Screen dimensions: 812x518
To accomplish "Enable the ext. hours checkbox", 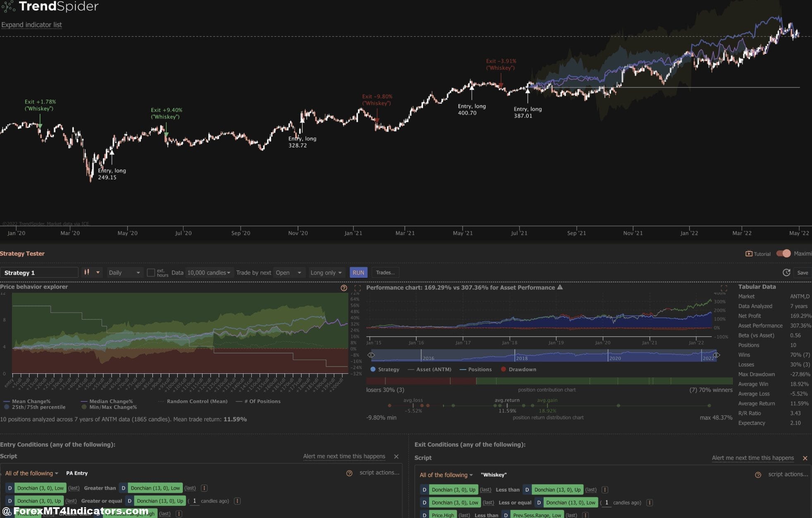I will click(x=151, y=272).
